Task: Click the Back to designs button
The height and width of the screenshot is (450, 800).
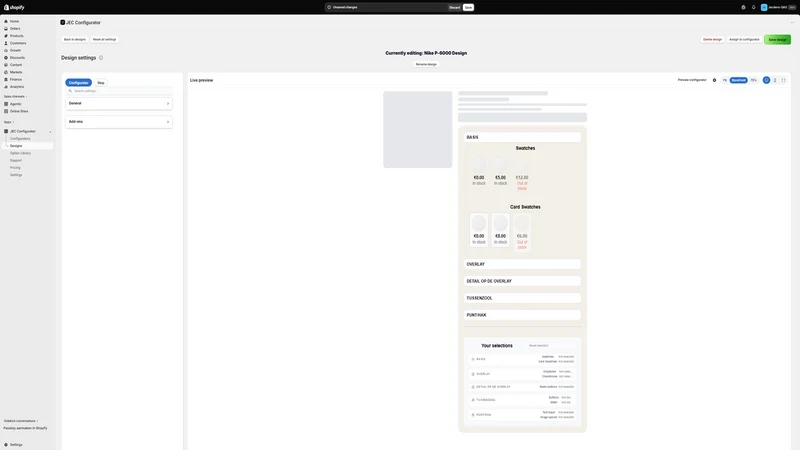Action: point(74,39)
